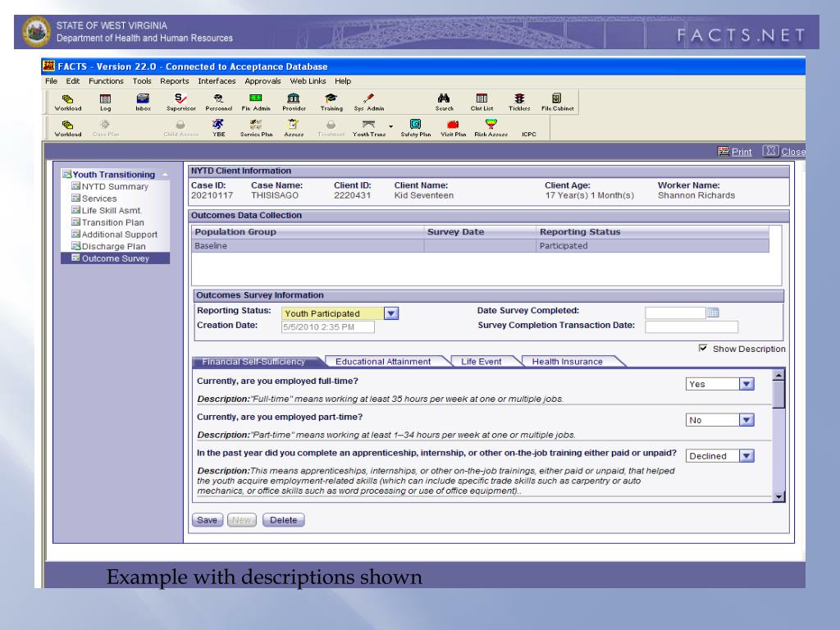Click the Save button
Viewport: 840px width, 630px height.
[208, 520]
